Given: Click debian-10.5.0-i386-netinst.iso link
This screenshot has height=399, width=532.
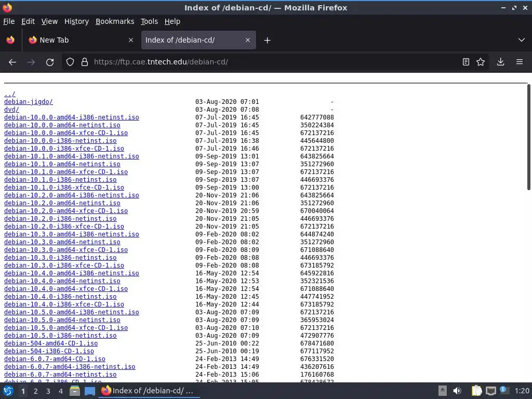Looking at the screenshot, I should point(60,336).
